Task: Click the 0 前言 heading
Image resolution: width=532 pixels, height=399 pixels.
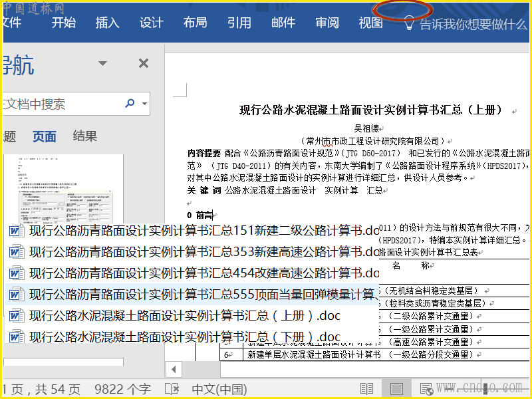Action: click(x=200, y=215)
